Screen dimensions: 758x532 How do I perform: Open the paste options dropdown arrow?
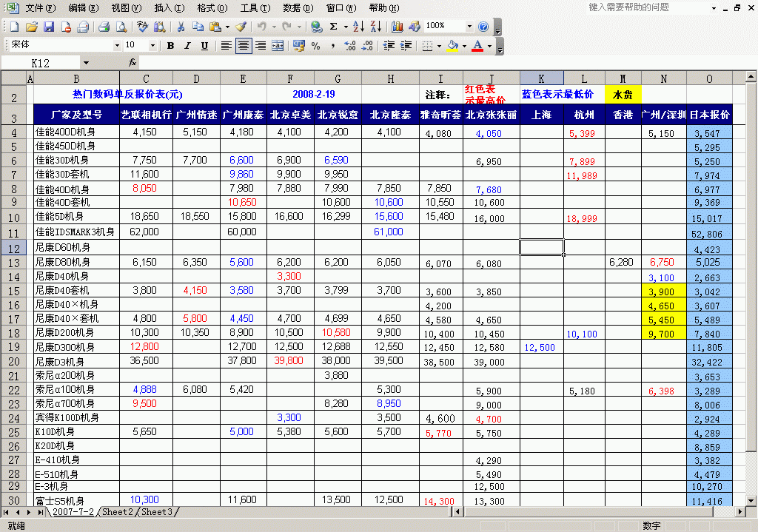[228, 27]
